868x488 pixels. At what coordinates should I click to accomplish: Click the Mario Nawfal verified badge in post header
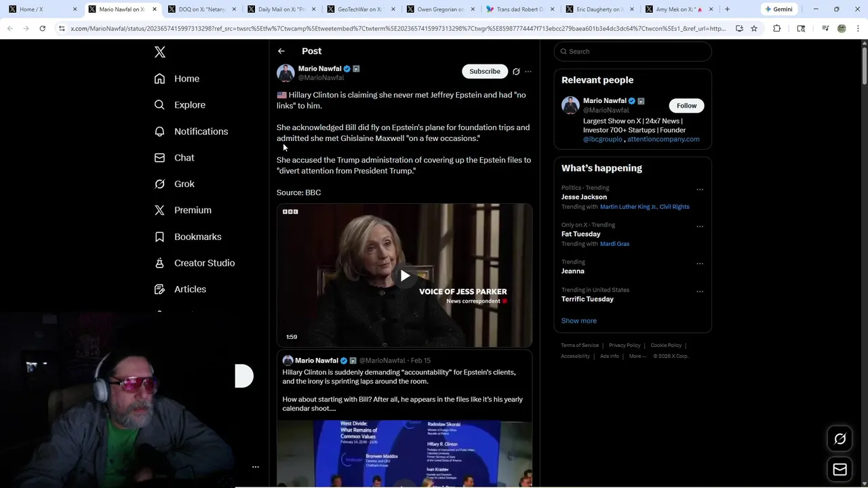tap(347, 68)
